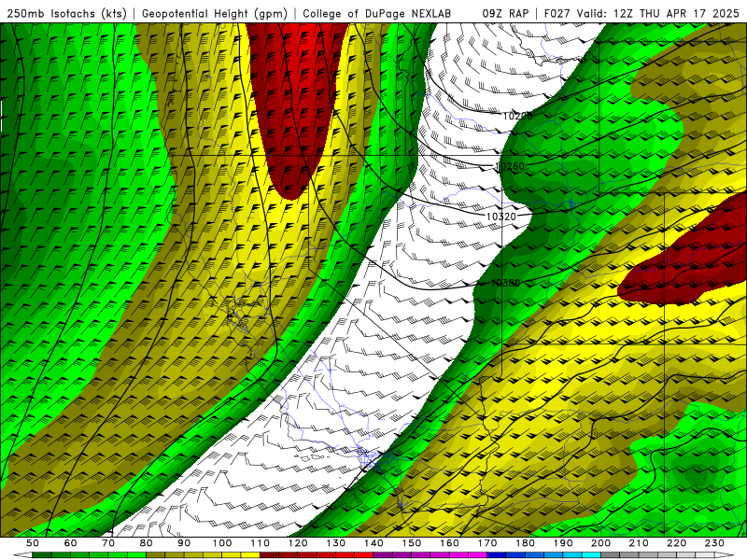Click the '09Z RAP' model run label
The height and width of the screenshot is (560, 747).
coord(505,13)
